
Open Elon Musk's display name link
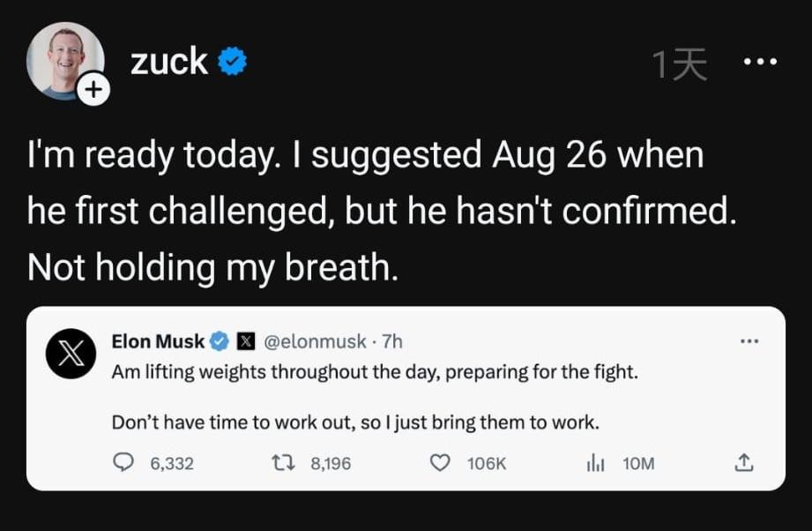[158, 340]
